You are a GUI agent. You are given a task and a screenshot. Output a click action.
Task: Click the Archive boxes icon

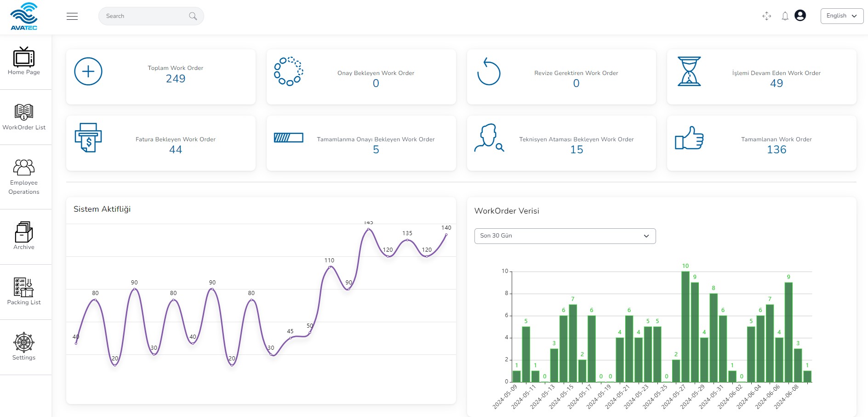pos(24,232)
